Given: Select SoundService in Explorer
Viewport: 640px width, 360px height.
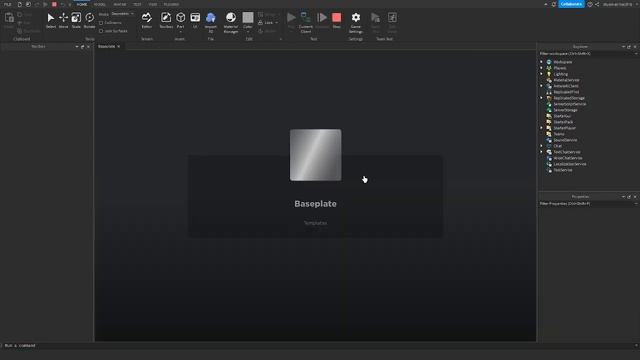Looking at the screenshot, I should click(x=565, y=140).
